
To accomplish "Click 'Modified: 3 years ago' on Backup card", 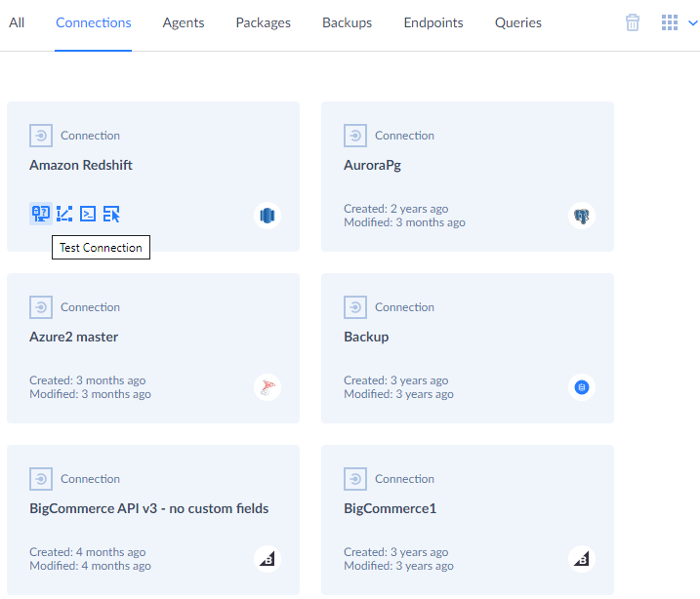I will click(398, 394).
